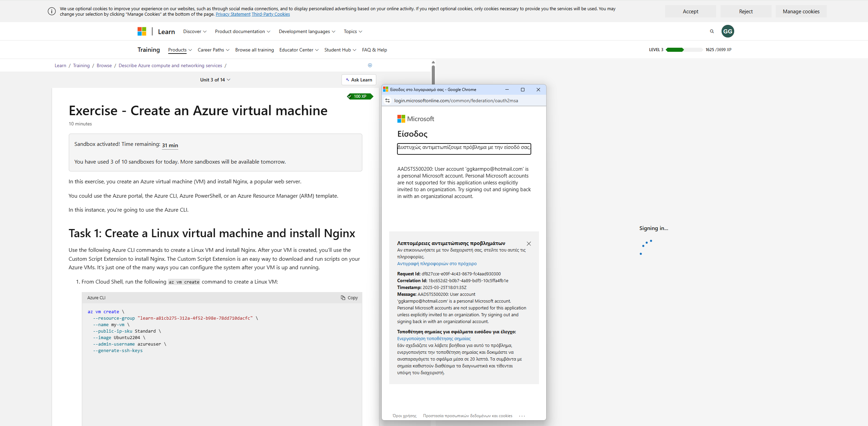The image size is (868, 426).
Task: Click the '10 minutes' duration text
Action: (x=80, y=124)
